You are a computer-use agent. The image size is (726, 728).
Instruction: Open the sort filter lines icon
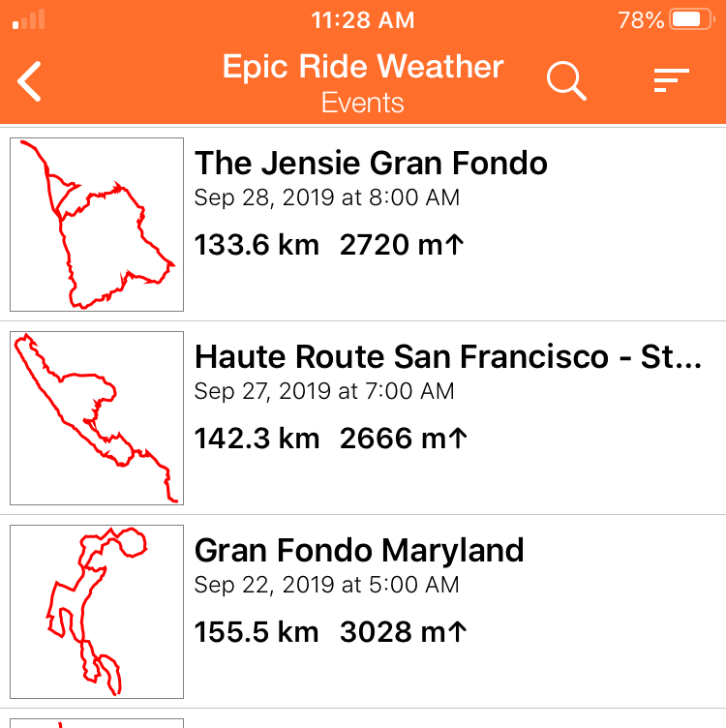[671, 80]
